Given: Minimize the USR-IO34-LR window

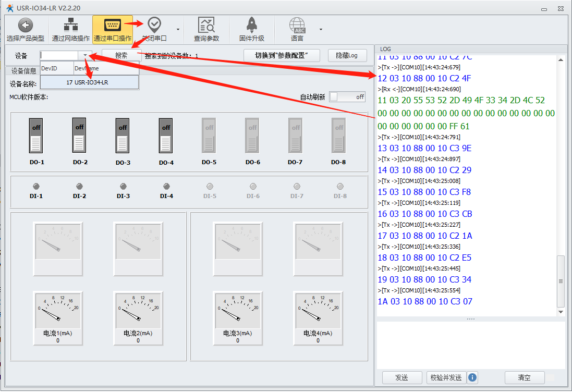Looking at the screenshot, I should tap(544, 9).
